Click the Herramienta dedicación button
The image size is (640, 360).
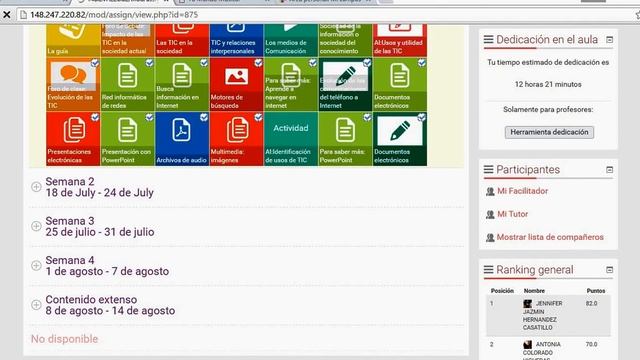[549, 132]
